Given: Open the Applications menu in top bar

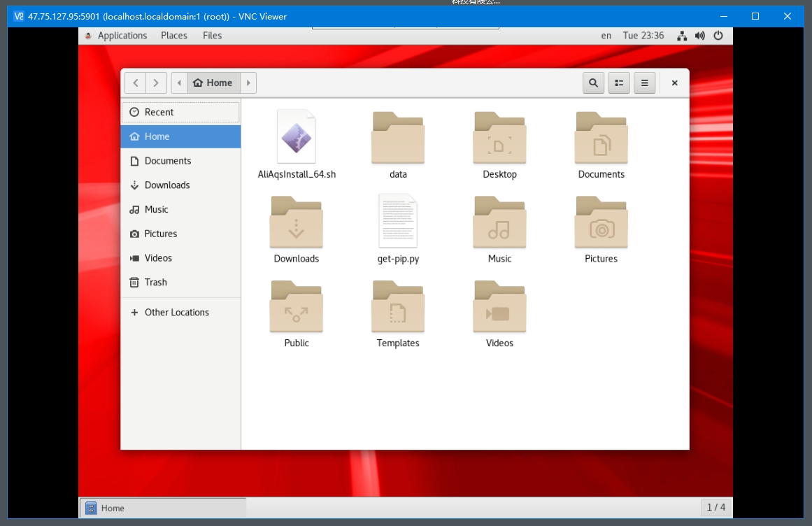Looking at the screenshot, I should point(122,36).
